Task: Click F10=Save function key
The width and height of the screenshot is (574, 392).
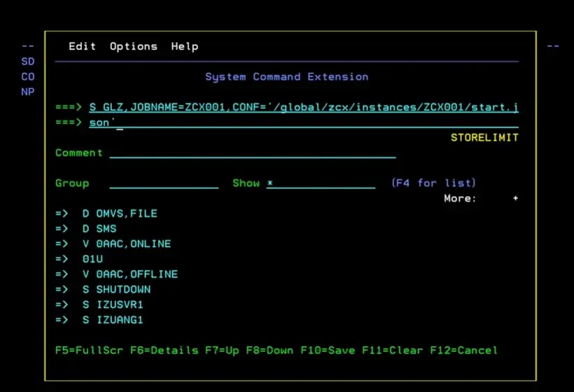Action: point(328,351)
